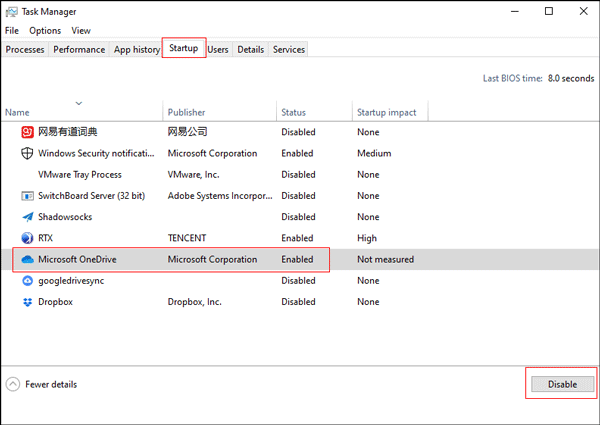The image size is (600, 425).
Task: Click the TENCENT publisher cell
Action: pos(187,238)
